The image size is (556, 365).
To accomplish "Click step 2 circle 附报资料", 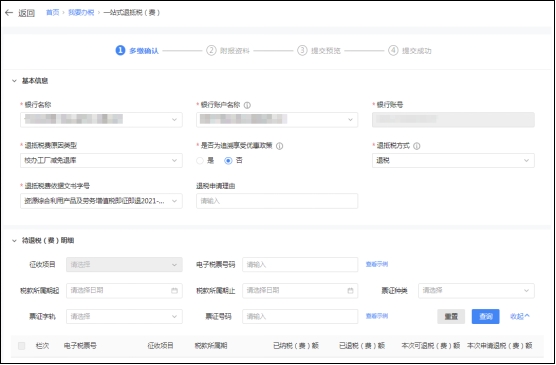I will point(211,50).
